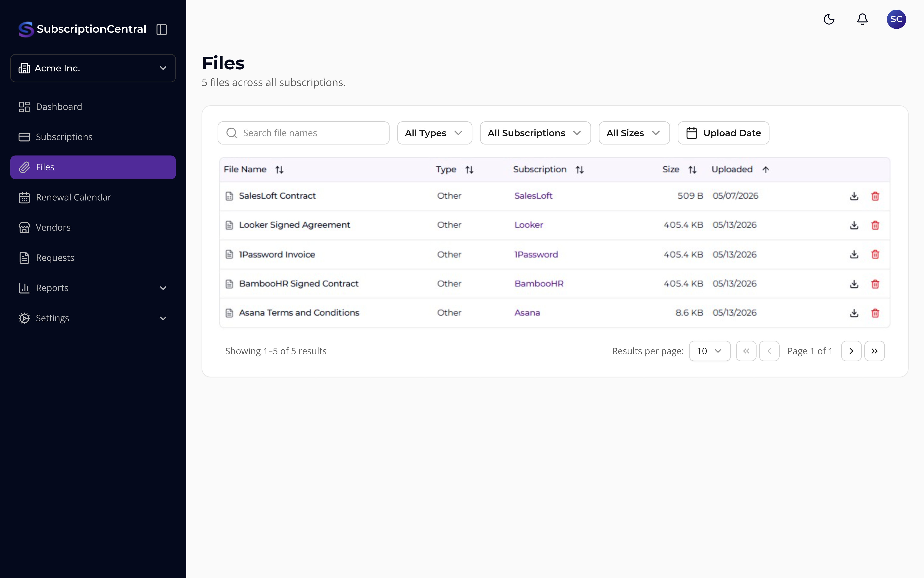Open the SalesLoft subscription link
This screenshot has width=924, height=578.
pyautogui.click(x=533, y=196)
